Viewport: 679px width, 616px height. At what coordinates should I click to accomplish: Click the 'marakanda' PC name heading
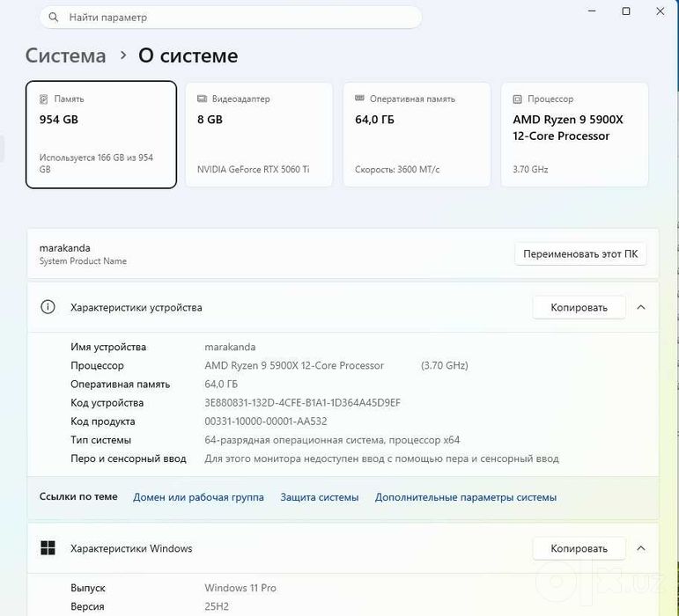[65, 248]
